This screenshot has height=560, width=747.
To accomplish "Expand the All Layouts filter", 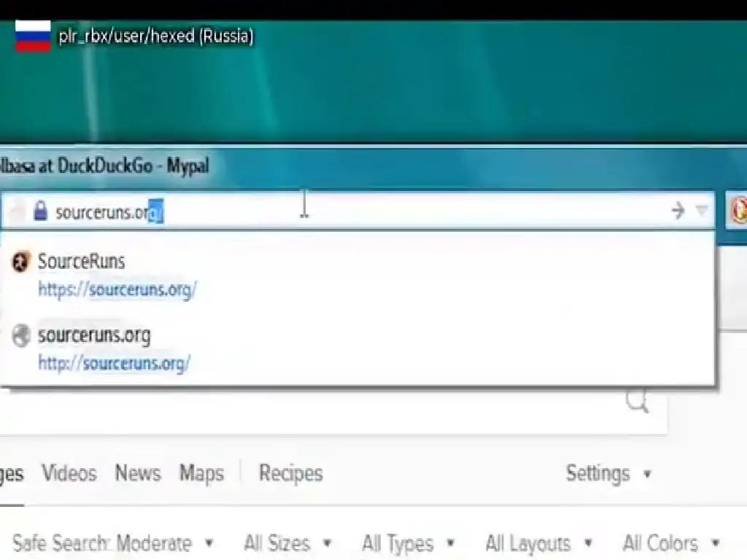I will click(539, 542).
